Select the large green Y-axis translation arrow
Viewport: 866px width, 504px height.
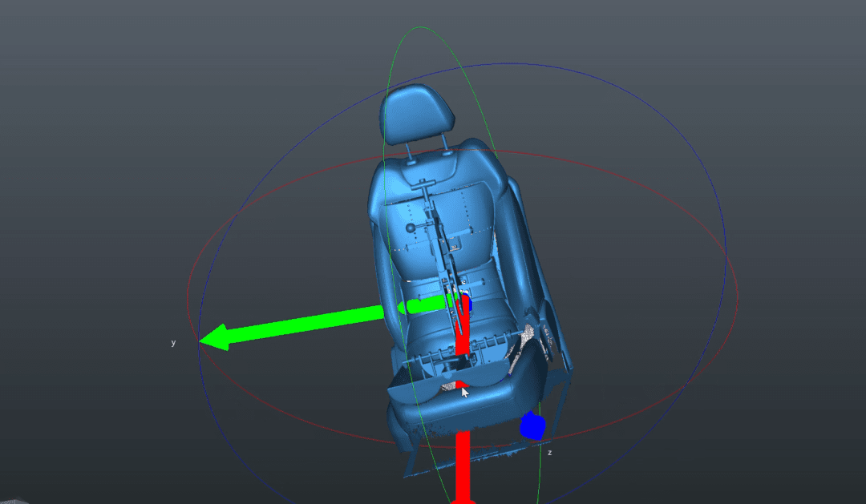pyautogui.click(x=291, y=327)
